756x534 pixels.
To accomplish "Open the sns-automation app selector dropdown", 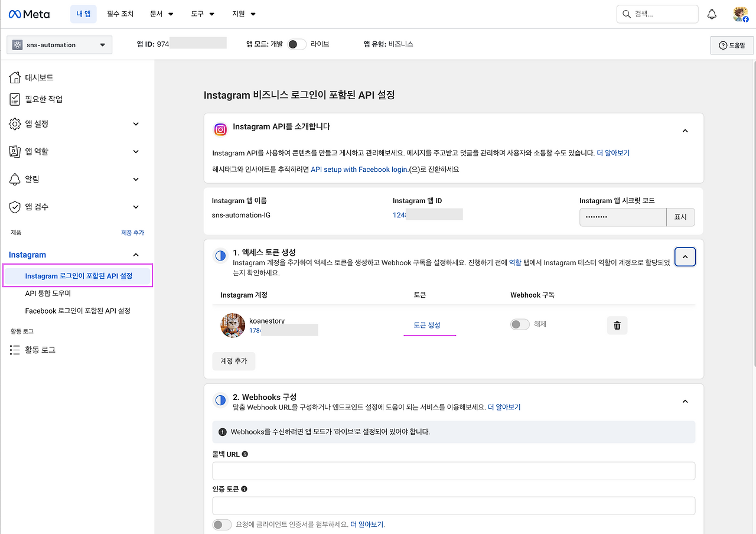I will (x=59, y=45).
